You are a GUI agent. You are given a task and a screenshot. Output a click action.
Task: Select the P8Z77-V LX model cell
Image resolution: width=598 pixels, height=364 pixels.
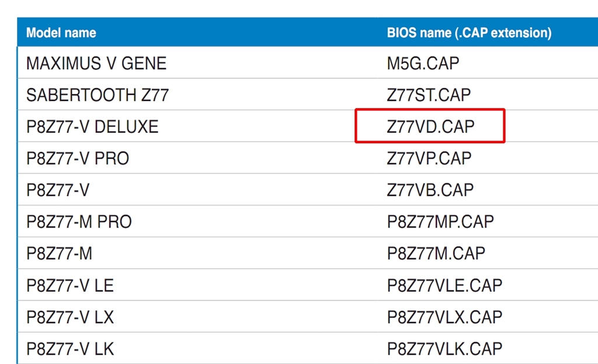[70, 317]
